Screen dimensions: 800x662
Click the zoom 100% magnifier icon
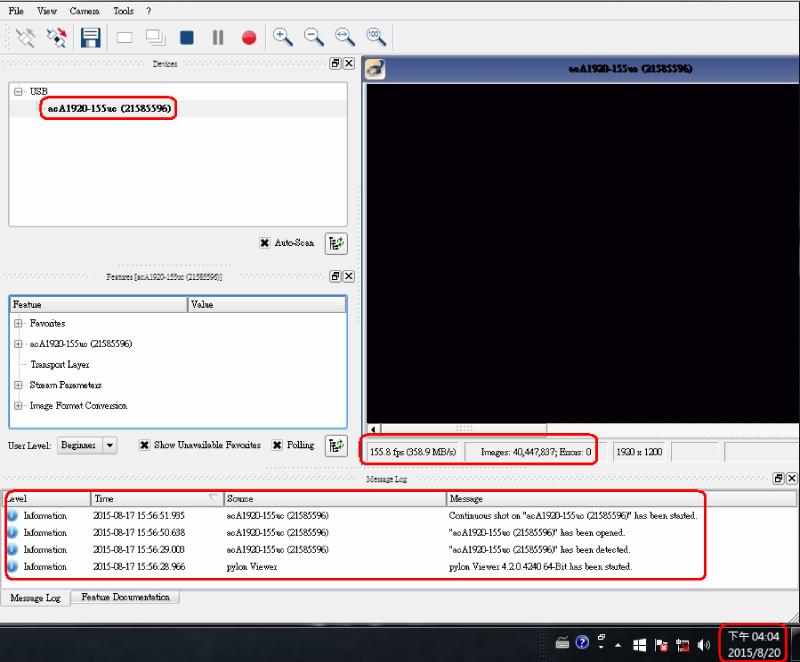pyautogui.click(x=376, y=37)
